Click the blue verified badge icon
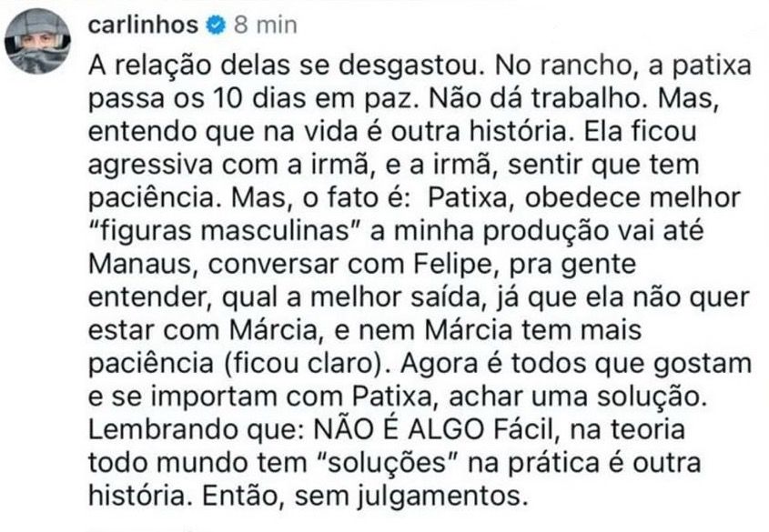Viewport: 769px width, 532px height. tap(216, 25)
